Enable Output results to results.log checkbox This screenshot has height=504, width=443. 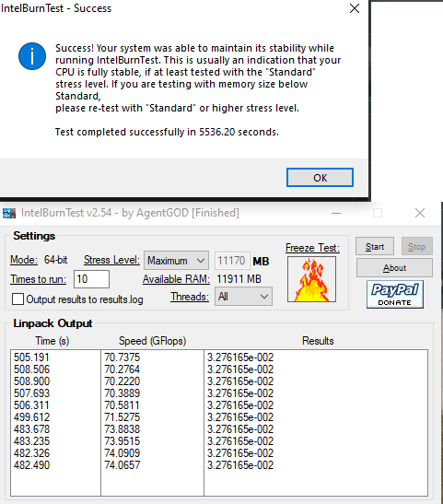17,299
